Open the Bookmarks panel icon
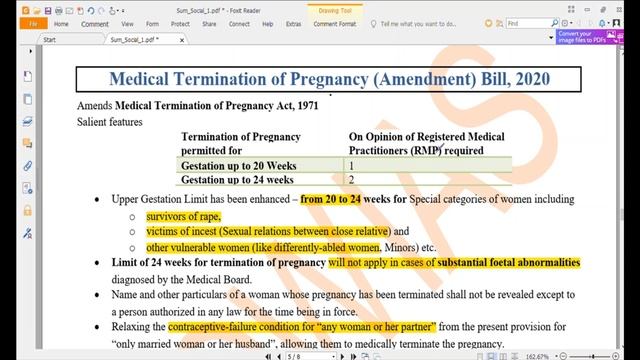 tap(27, 76)
